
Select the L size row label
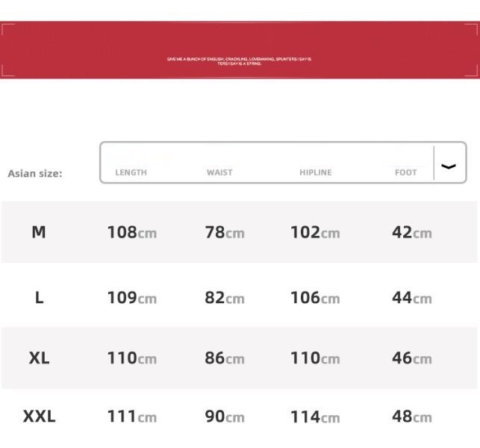39,297
